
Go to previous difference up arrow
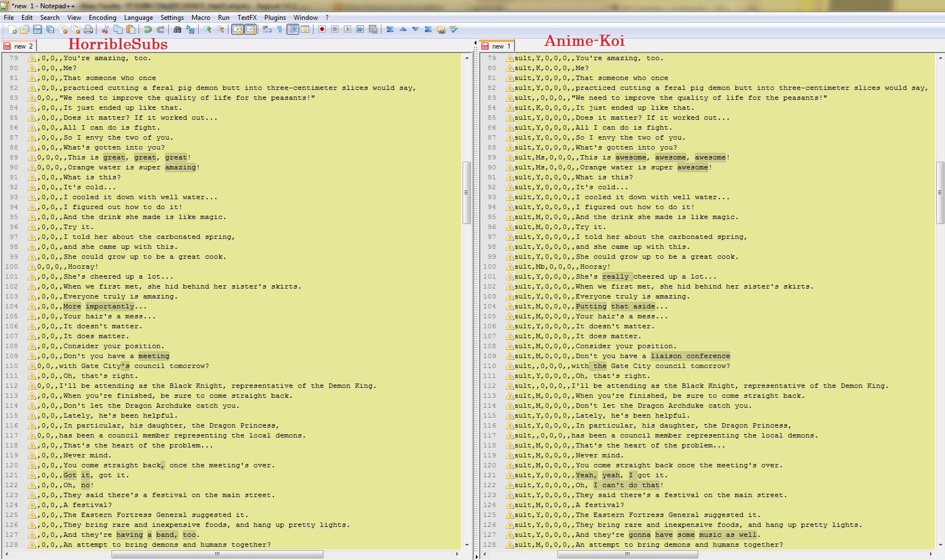(403, 30)
